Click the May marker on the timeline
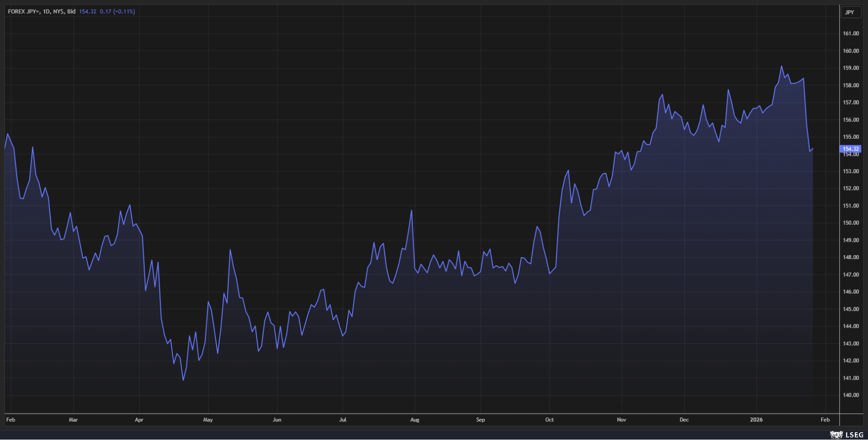The image size is (868, 440). click(x=208, y=420)
